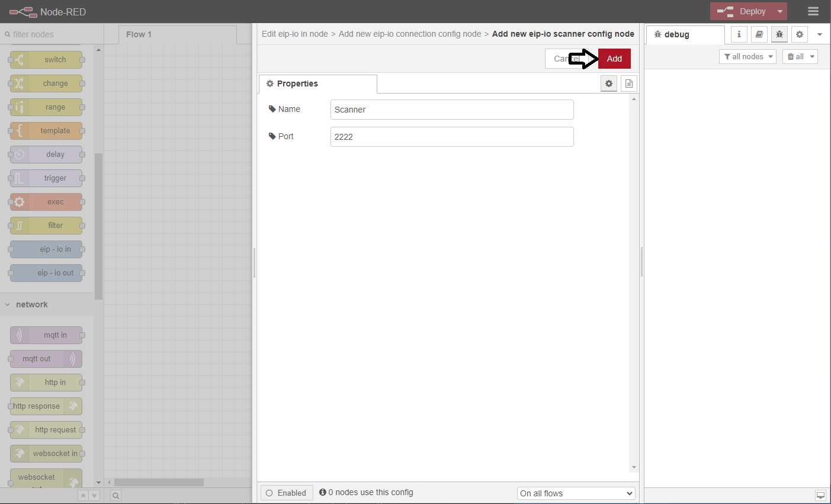Open the info sidebar tab icon
Viewport: 831px width, 504px height.
[739, 34]
